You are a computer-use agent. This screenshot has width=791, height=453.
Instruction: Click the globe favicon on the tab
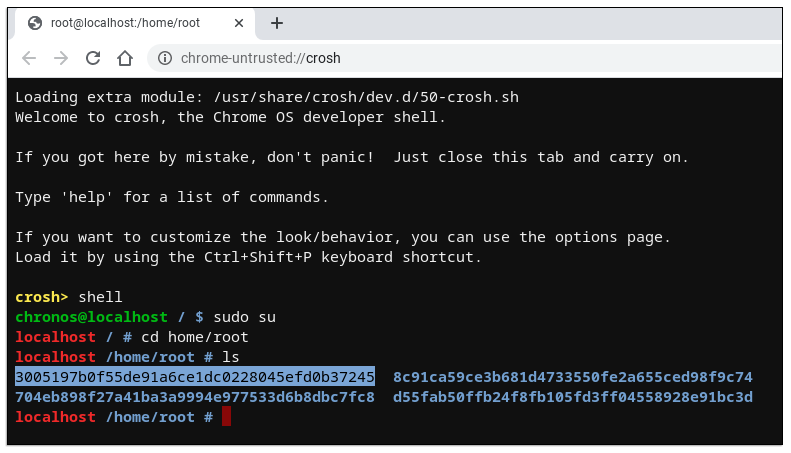[35, 23]
